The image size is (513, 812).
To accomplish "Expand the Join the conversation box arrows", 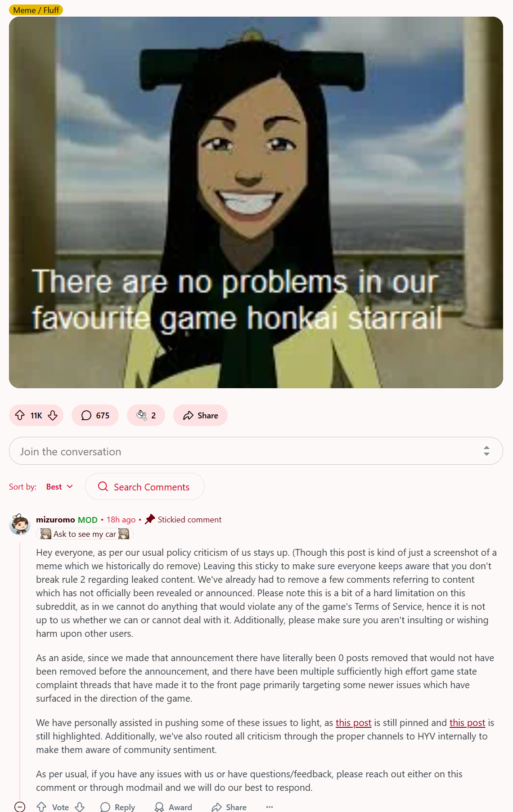I will click(486, 451).
